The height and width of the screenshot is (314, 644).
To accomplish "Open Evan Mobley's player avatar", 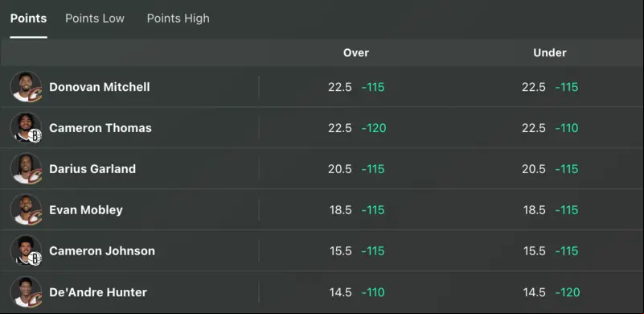I will pyautogui.click(x=26, y=210).
